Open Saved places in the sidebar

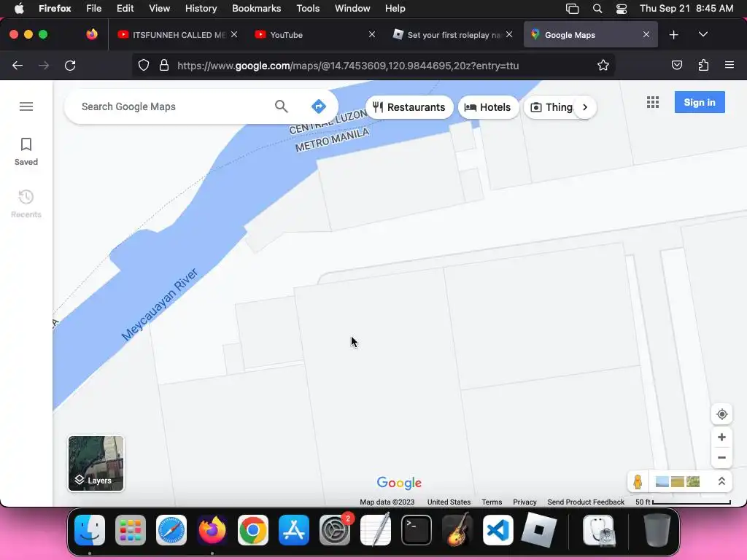(x=26, y=152)
